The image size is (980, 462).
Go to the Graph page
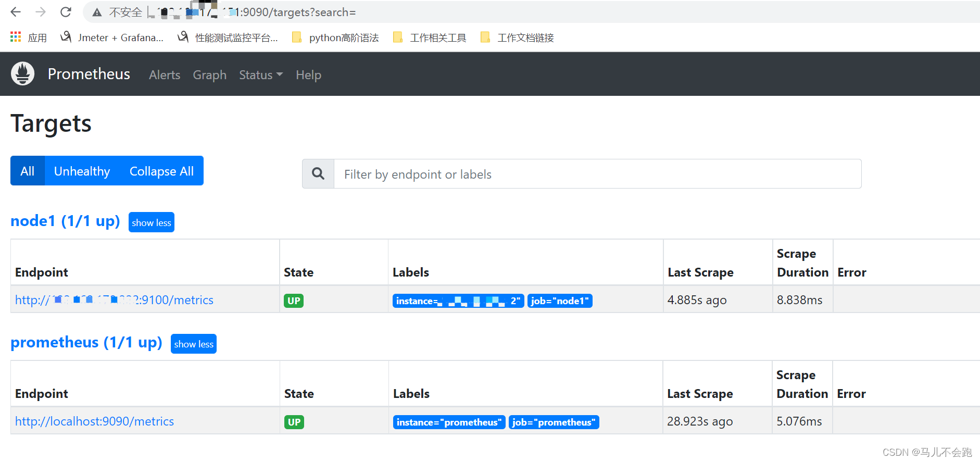point(210,75)
